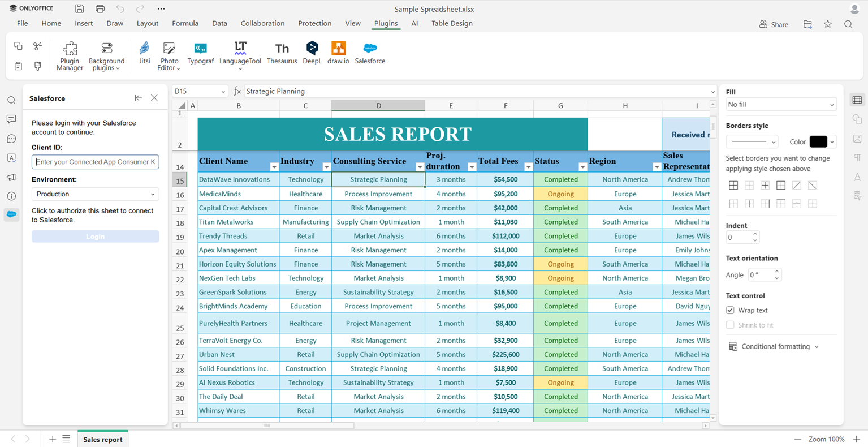
Task: Switch to the Table Design tab
Action: (452, 24)
